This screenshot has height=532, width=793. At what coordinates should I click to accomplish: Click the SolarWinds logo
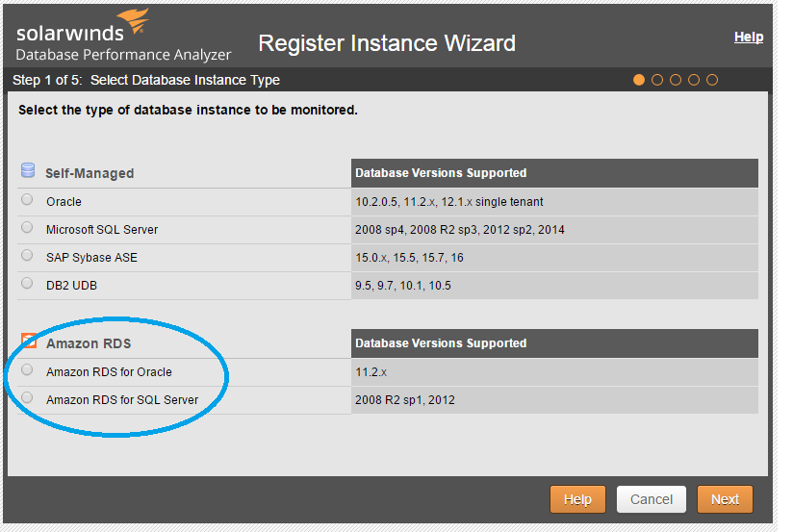83,26
